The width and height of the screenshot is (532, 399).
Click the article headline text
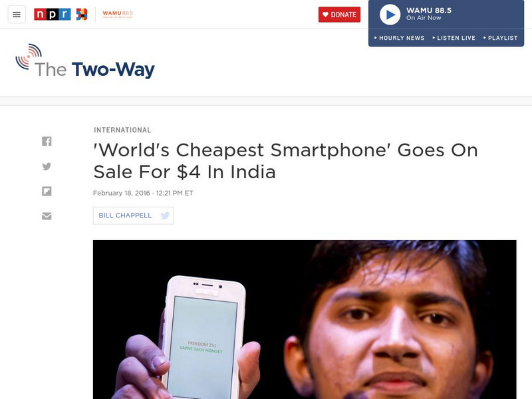click(x=285, y=161)
